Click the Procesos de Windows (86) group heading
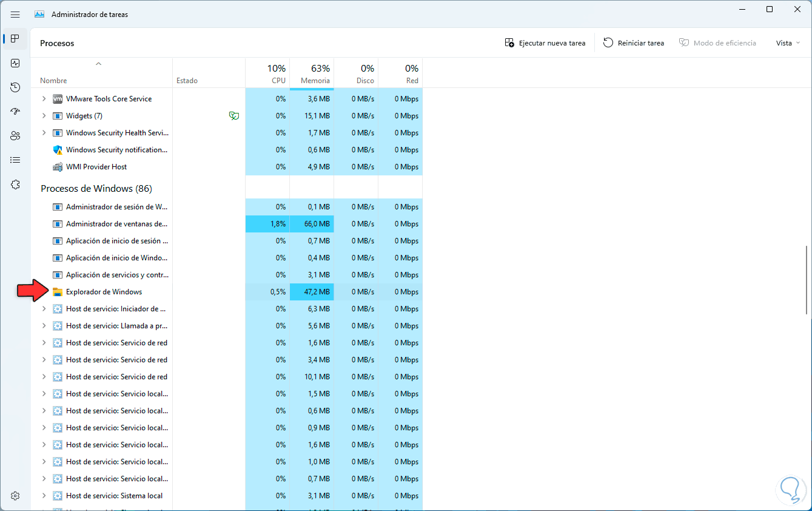 pyautogui.click(x=96, y=189)
